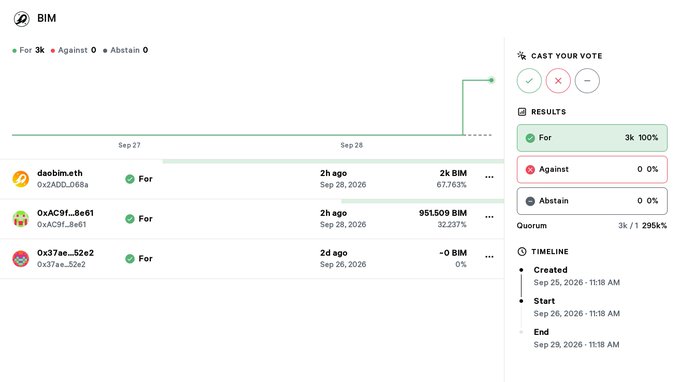This screenshot has width=680, height=382.
Task: Cast a For vote with checkmark button
Action: (x=529, y=81)
